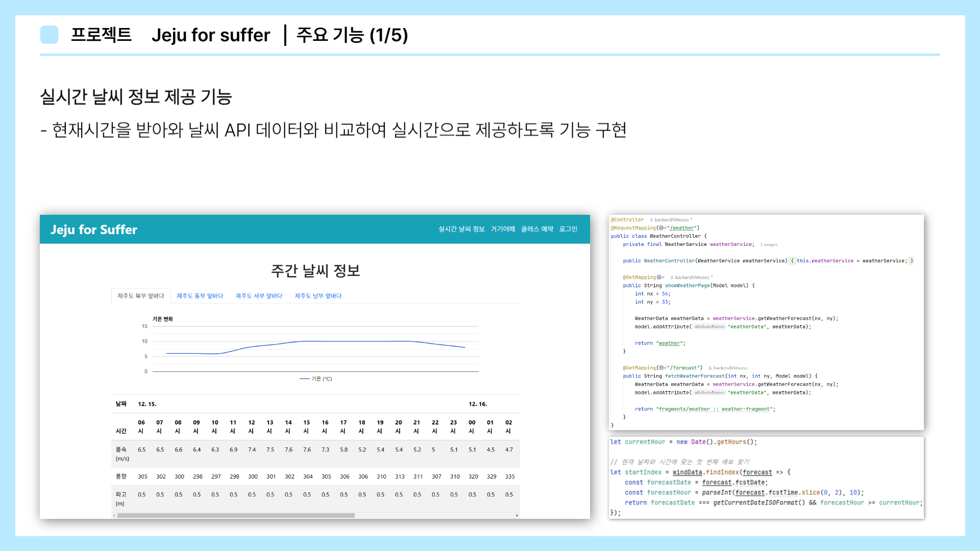Click the light-blue square icon beside 프로젝트
Screen dimensions: 980x551
tap(50, 35)
